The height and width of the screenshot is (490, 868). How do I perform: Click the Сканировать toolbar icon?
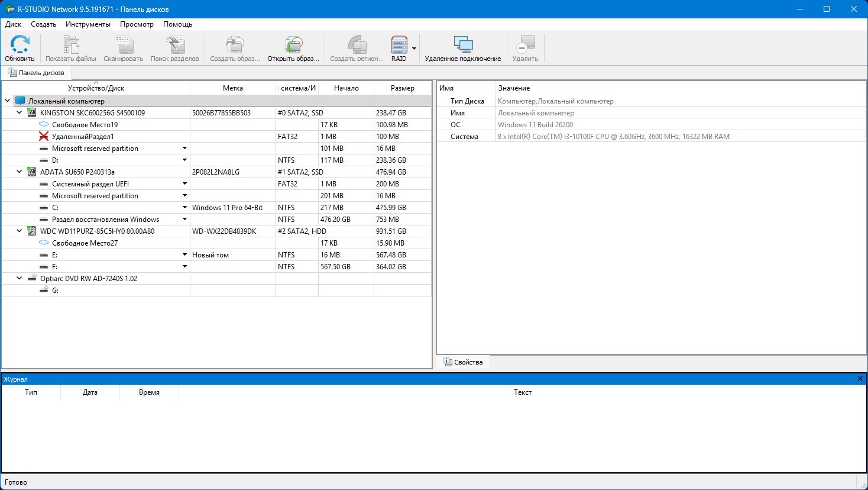[x=124, y=45]
